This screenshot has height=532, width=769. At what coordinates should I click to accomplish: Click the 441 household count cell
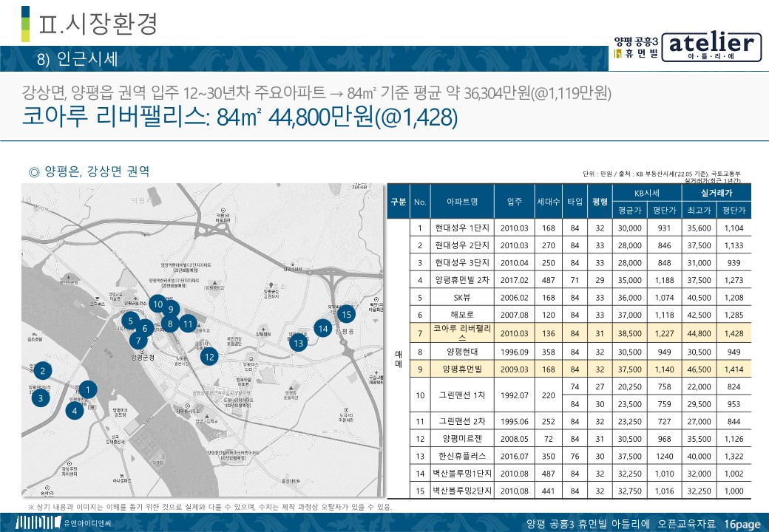549,491
